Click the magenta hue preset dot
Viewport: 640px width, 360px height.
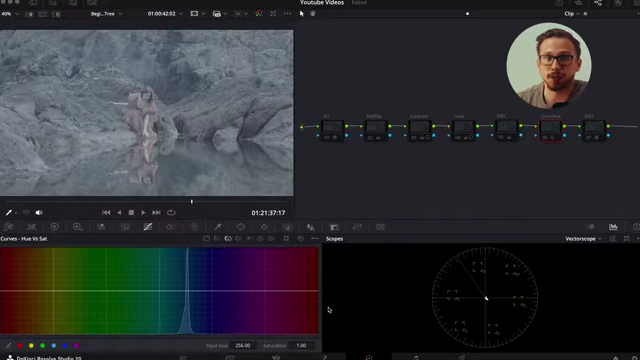[x=76, y=346]
